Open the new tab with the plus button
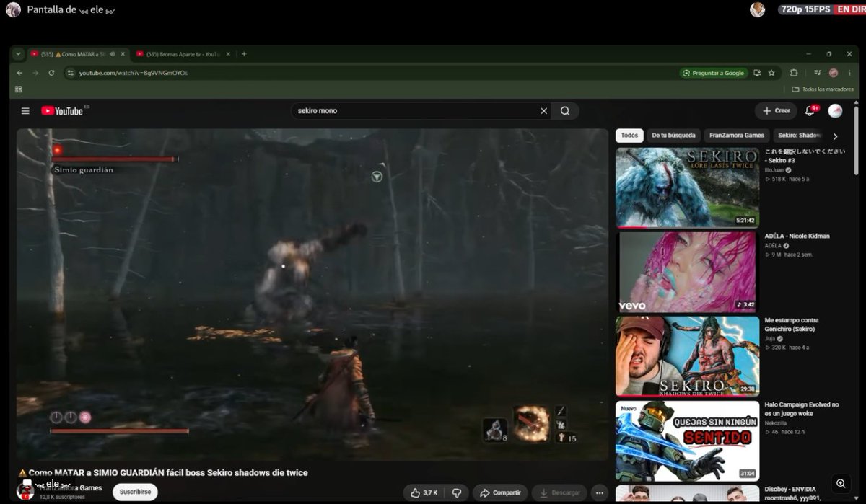Viewport: 866px width, 504px height. click(244, 54)
